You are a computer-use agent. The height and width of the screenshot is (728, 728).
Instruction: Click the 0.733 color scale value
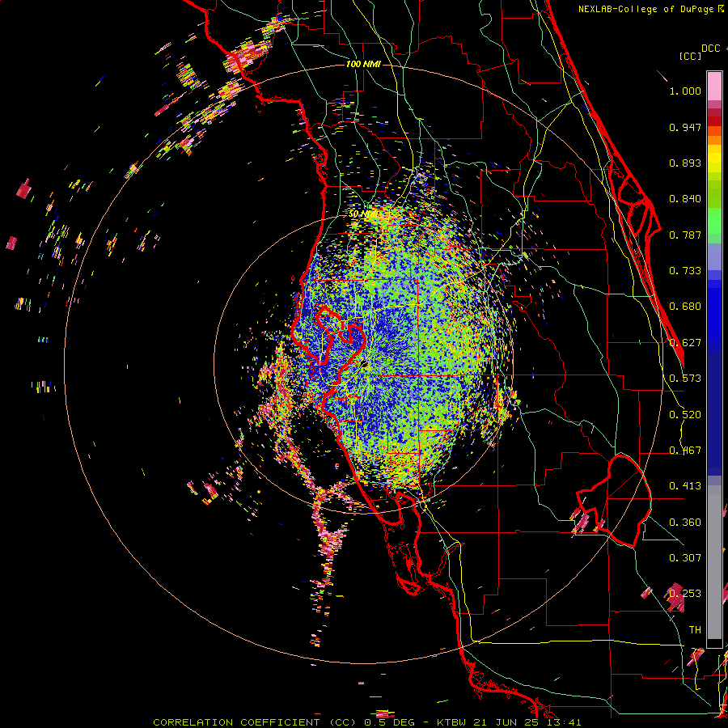(x=685, y=271)
